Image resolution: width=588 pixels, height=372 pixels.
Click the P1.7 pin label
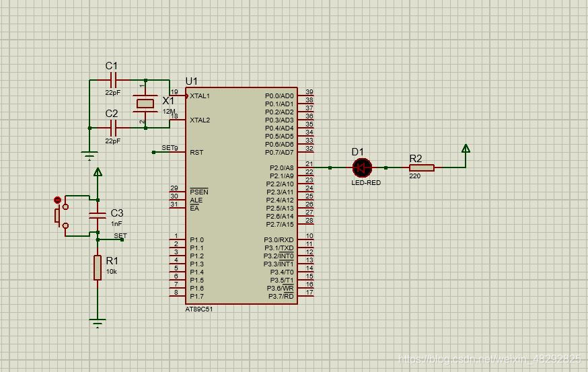(x=197, y=296)
